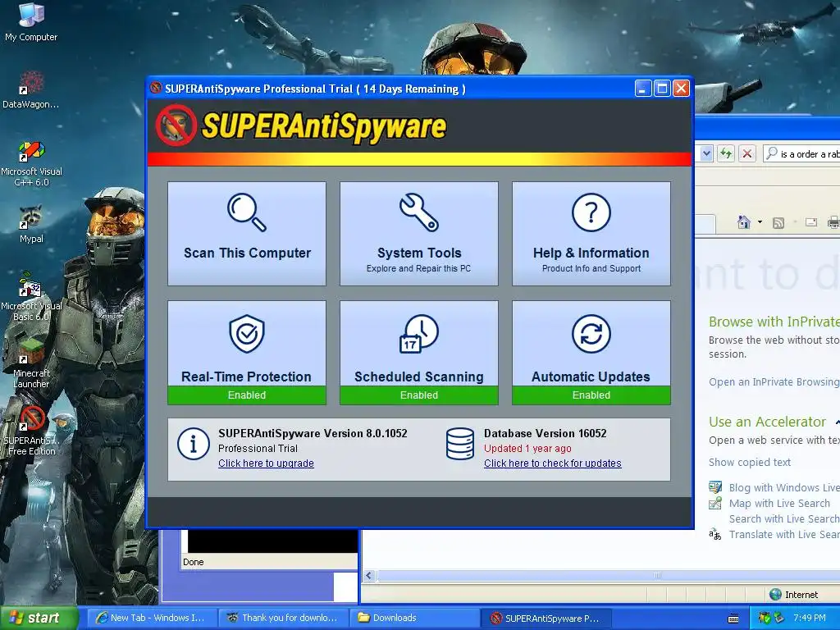The width and height of the screenshot is (840, 630).
Task: Click the database stack icon
Action: (459, 444)
